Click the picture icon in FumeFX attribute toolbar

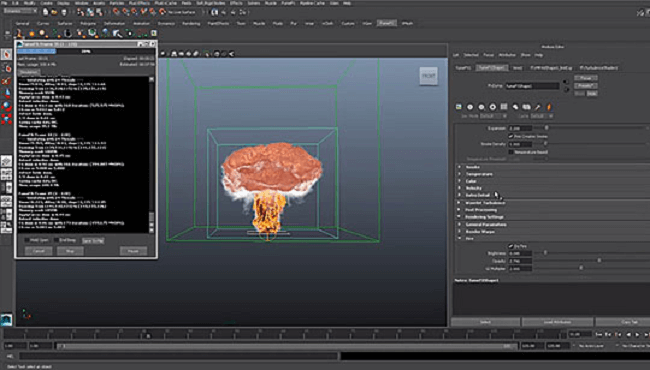point(458,107)
